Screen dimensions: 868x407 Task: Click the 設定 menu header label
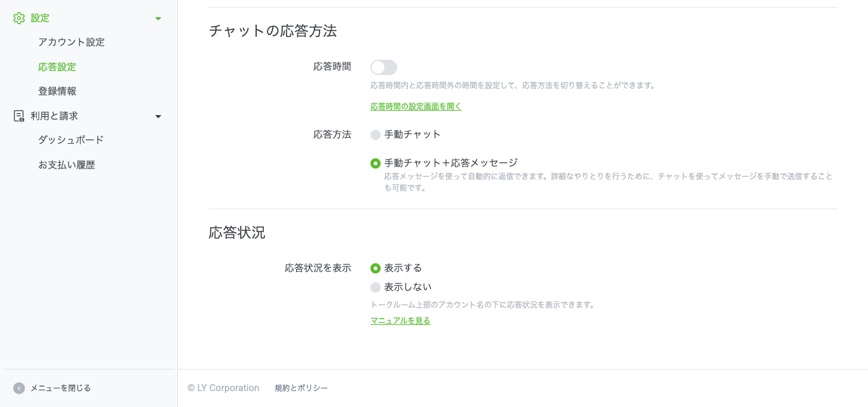click(x=40, y=18)
